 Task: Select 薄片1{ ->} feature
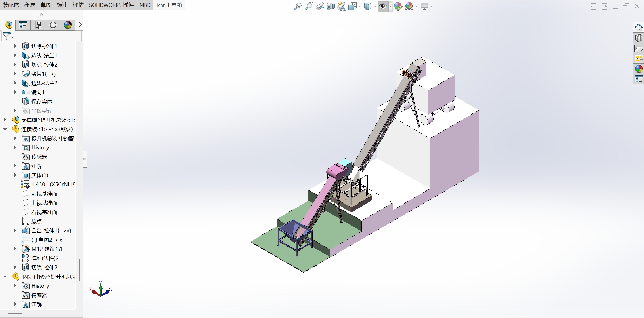(x=43, y=74)
